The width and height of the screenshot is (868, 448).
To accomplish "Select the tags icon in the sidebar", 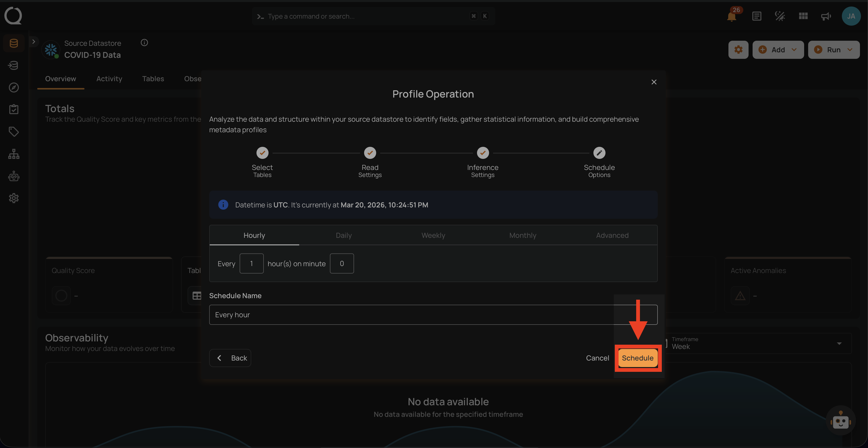I will pos(14,131).
